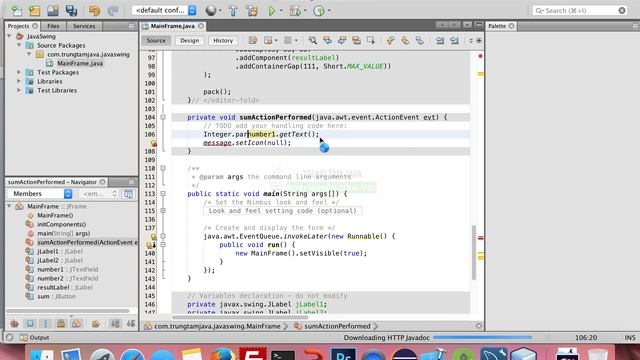
Task: Save All files icon
Action: pos(71,11)
